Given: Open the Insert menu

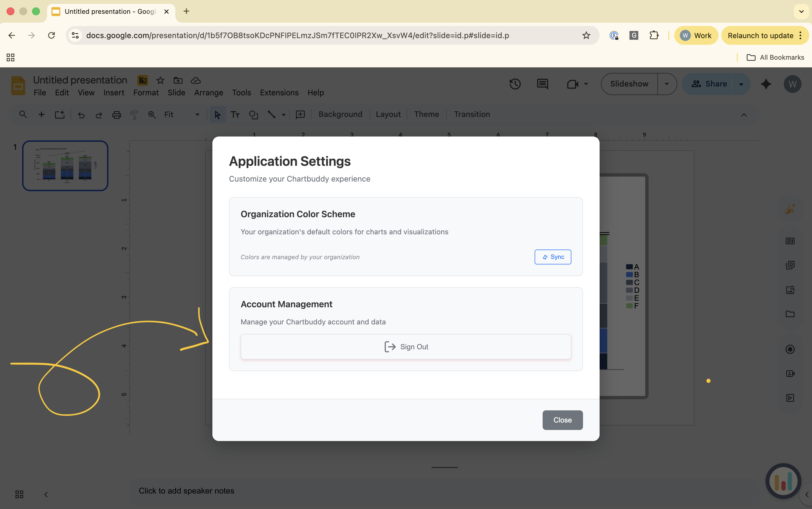Looking at the screenshot, I should (x=114, y=92).
